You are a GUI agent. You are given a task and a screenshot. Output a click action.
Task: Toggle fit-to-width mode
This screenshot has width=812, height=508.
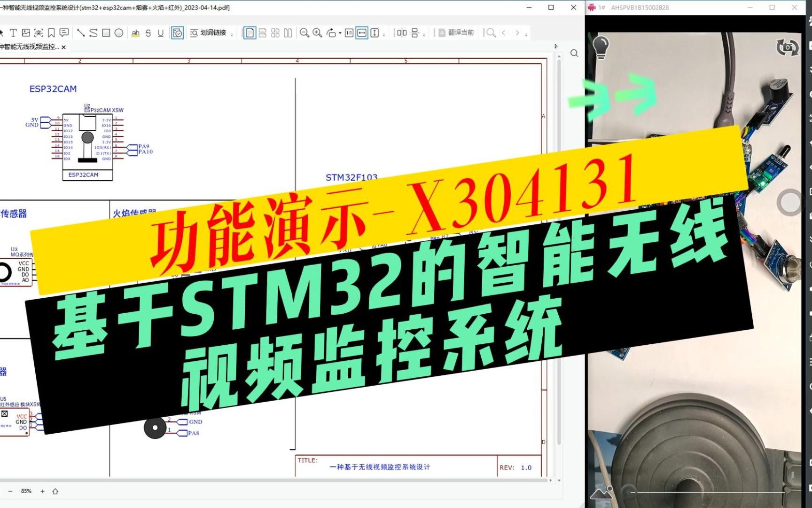[362, 33]
